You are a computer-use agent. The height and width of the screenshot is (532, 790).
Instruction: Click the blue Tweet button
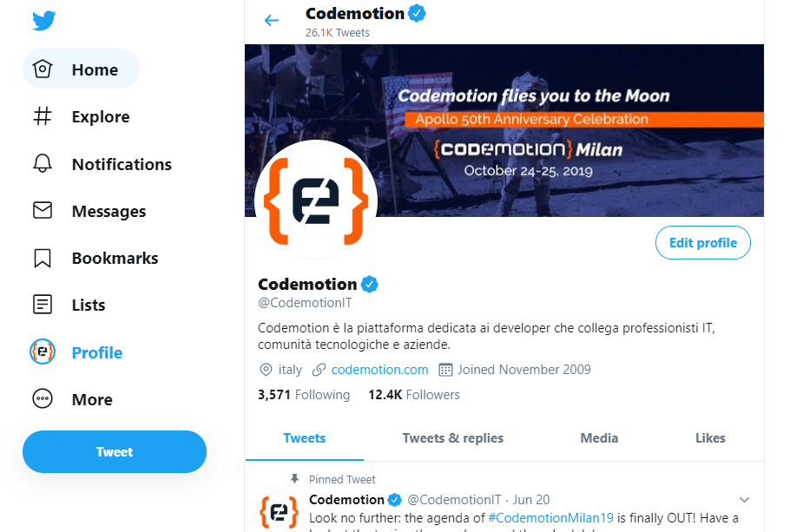pos(115,452)
